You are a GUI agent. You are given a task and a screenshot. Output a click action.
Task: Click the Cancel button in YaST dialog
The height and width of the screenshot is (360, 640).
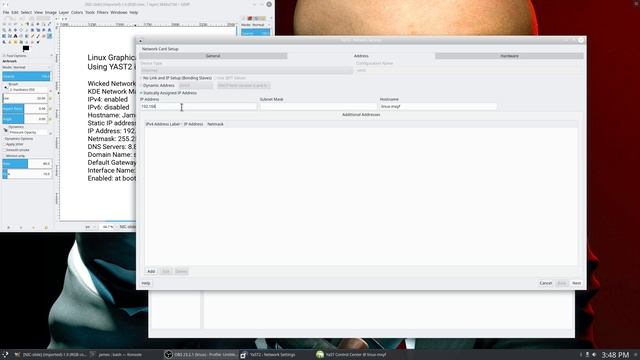pos(546,283)
